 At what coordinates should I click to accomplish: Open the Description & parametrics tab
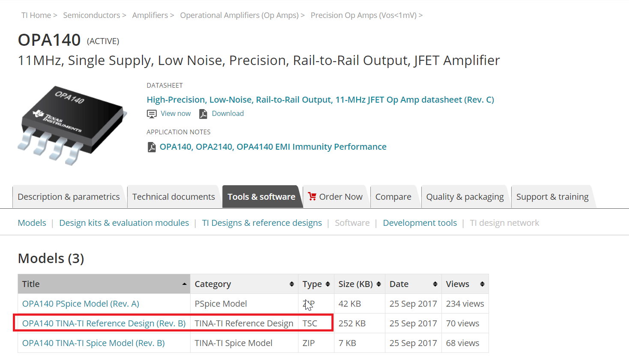(69, 197)
